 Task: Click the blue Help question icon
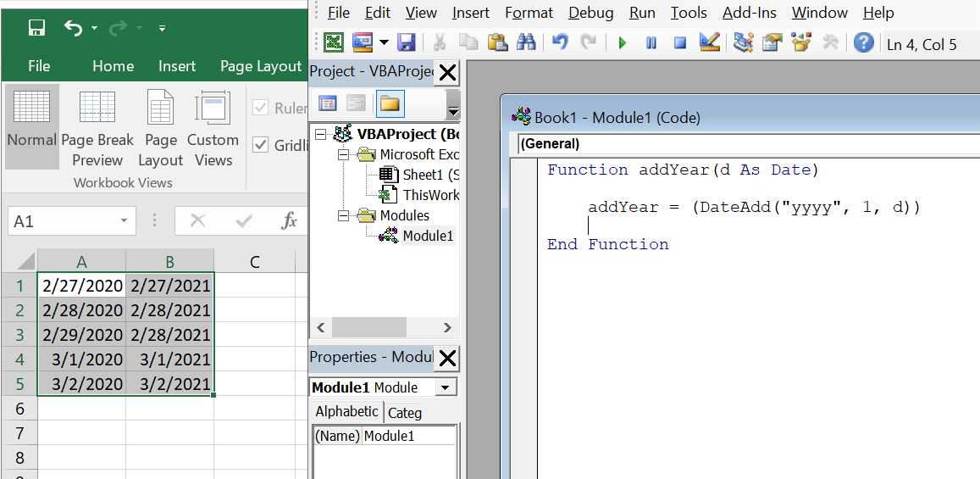863,42
